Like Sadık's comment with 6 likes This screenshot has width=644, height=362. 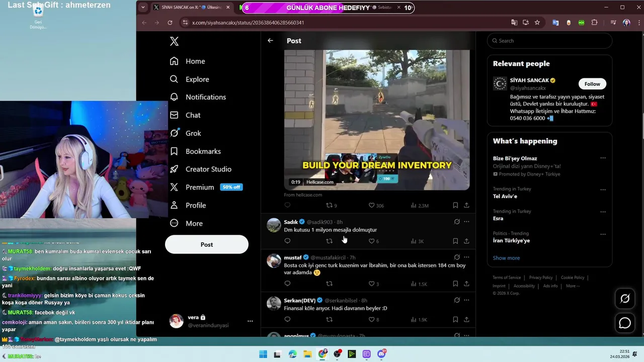tap(374, 241)
